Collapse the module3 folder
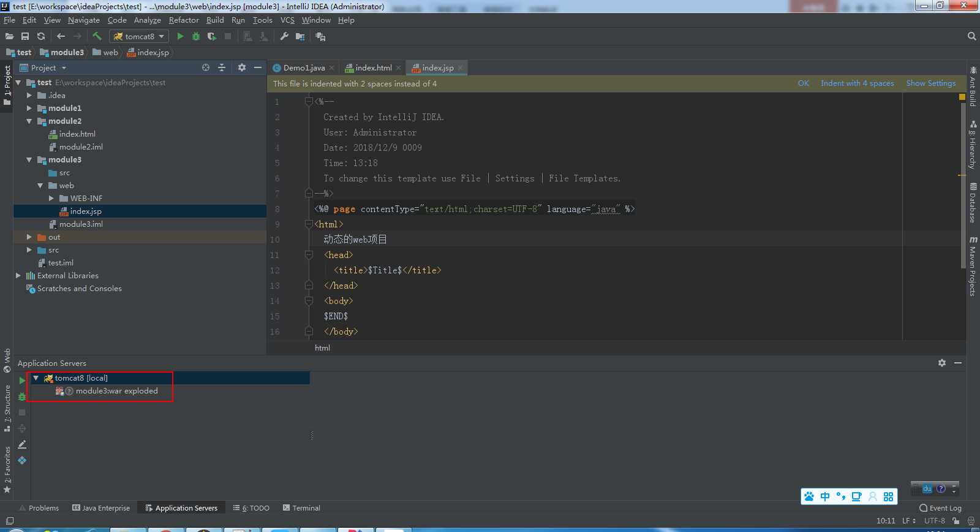 [x=29, y=159]
